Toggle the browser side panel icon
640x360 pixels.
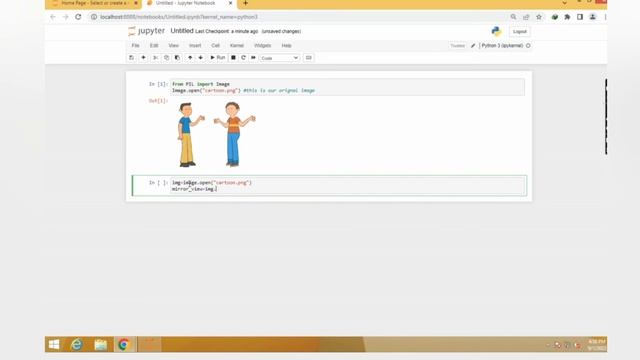tap(580, 17)
